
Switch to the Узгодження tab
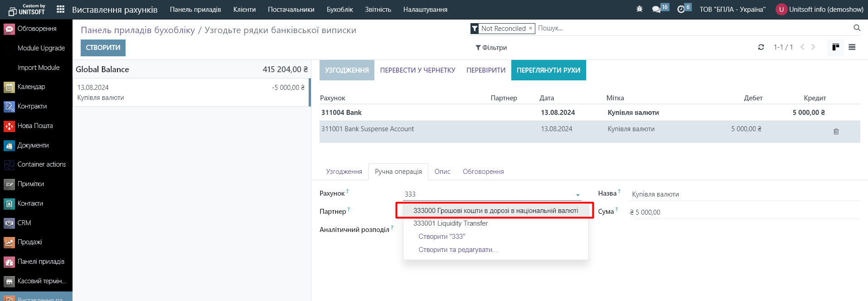pyautogui.click(x=344, y=172)
